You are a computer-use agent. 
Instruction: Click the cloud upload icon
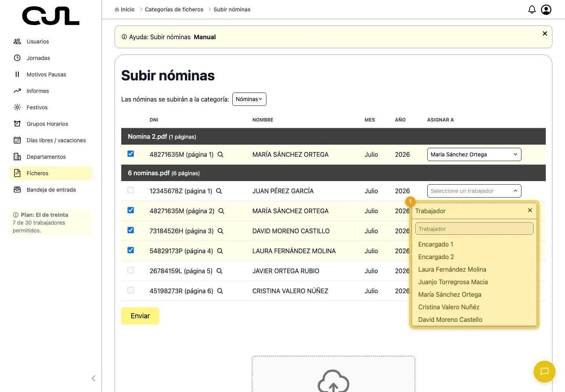(334, 381)
